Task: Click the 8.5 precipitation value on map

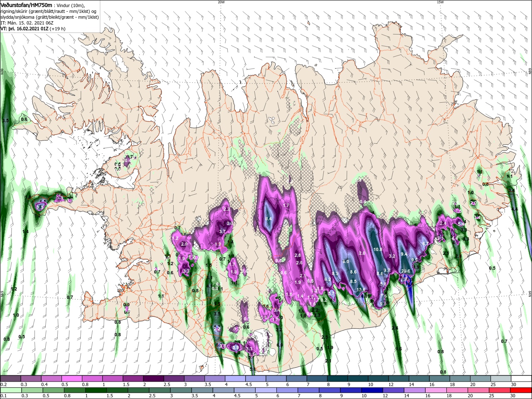Action: tap(353, 281)
